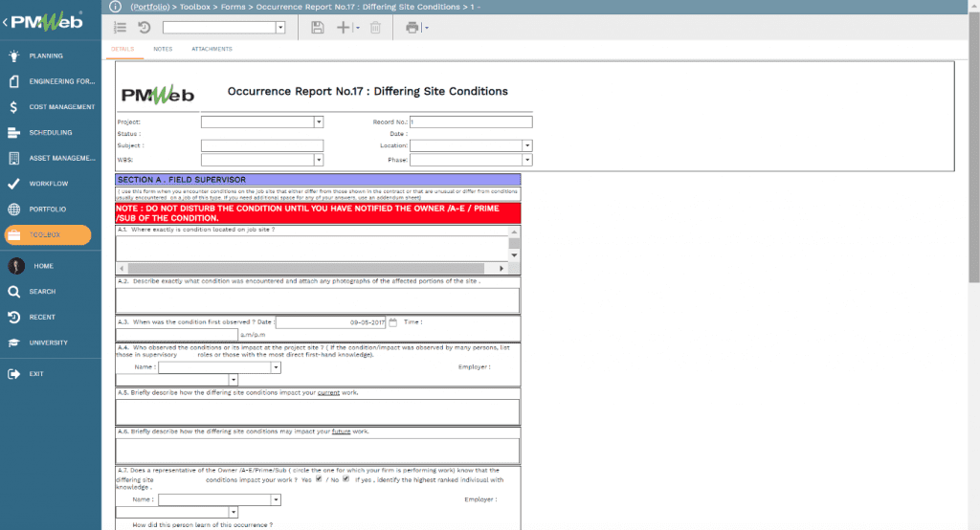980x530 pixels.
Task: Click A.1 vertical scrollbar down arrow
Action: tap(514, 255)
